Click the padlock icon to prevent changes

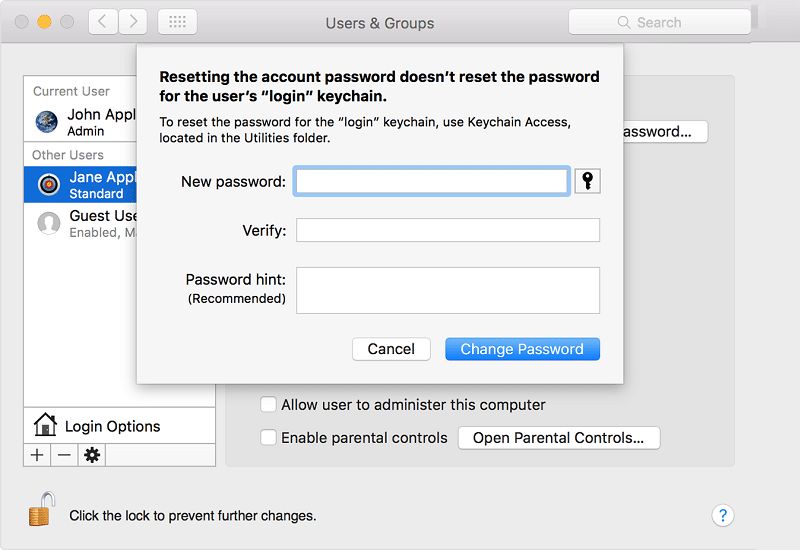(x=40, y=514)
